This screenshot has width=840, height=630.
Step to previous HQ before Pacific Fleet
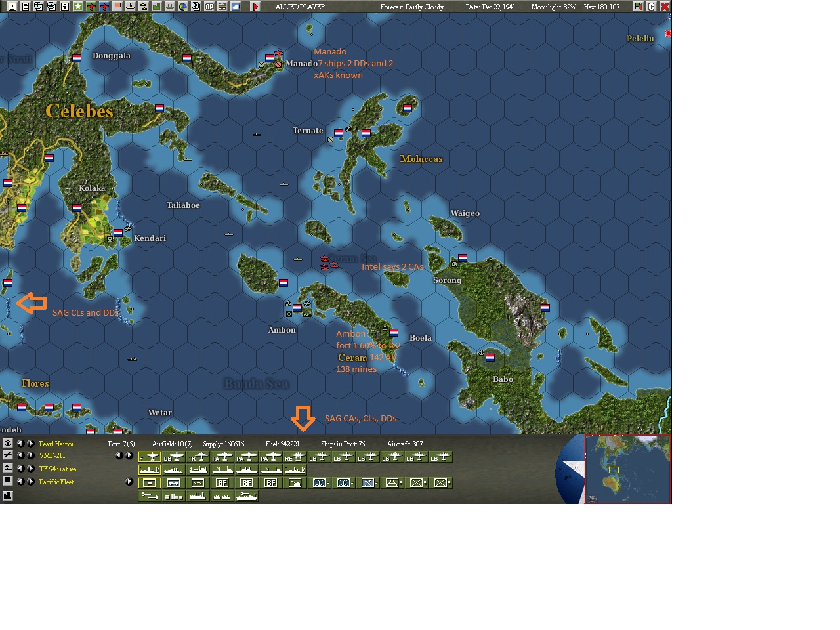pos(20,481)
